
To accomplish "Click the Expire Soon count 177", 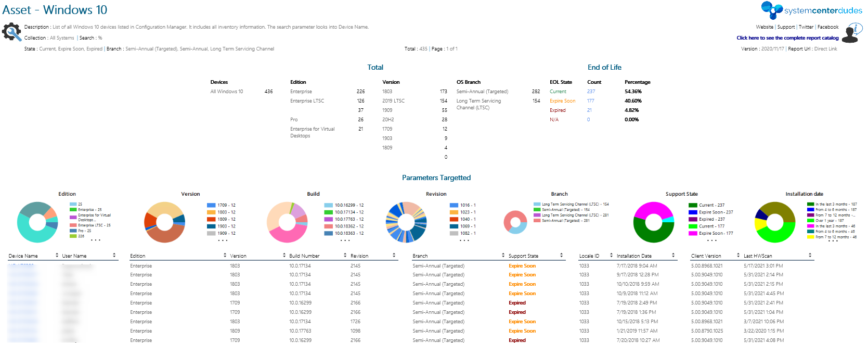I will pos(590,101).
